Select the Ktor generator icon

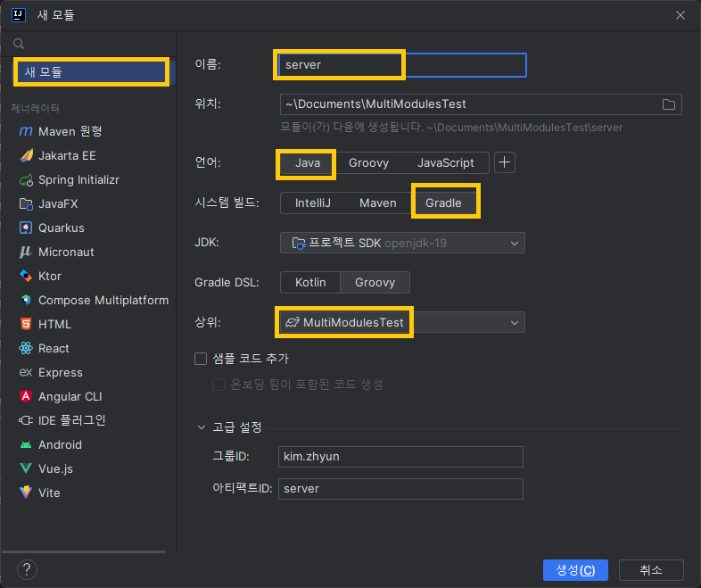click(26, 276)
